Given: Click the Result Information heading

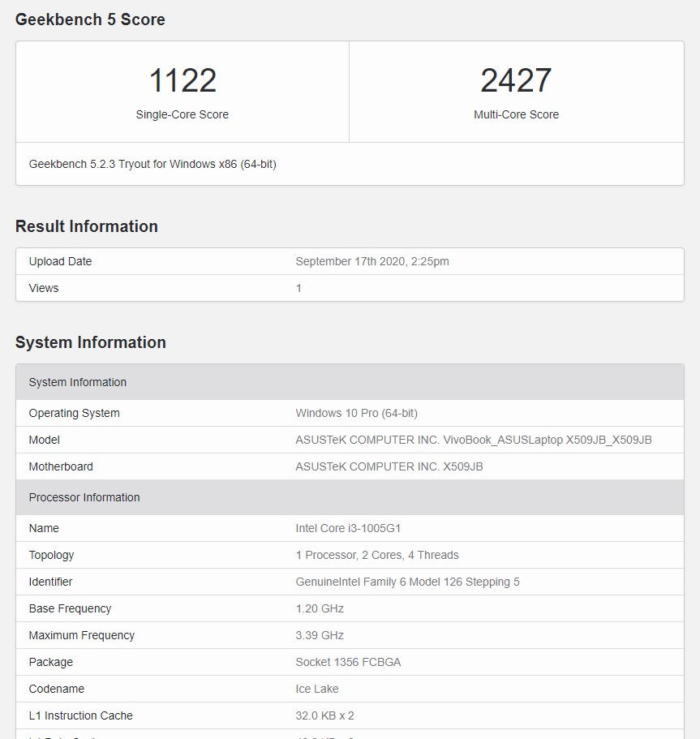Looking at the screenshot, I should [87, 226].
